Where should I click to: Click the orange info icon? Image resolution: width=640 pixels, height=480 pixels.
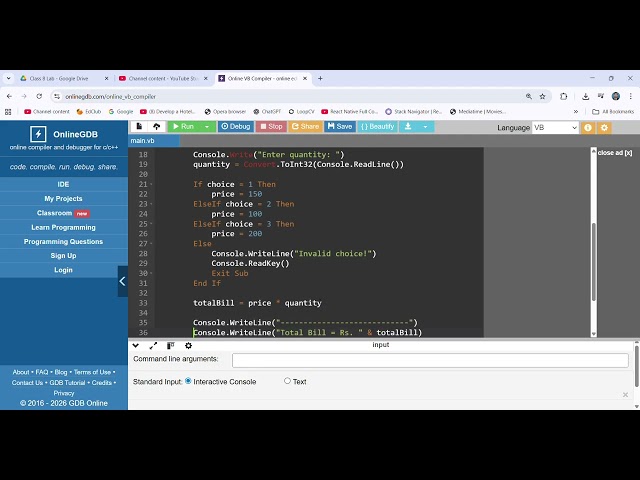click(x=588, y=128)
